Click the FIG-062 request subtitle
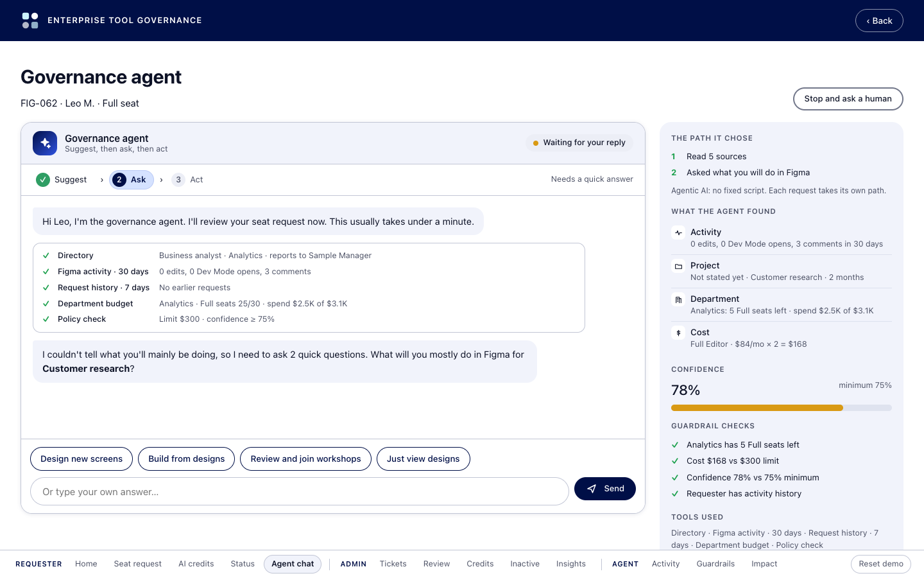This screenshot has width=924, height=578. (80, 103)
